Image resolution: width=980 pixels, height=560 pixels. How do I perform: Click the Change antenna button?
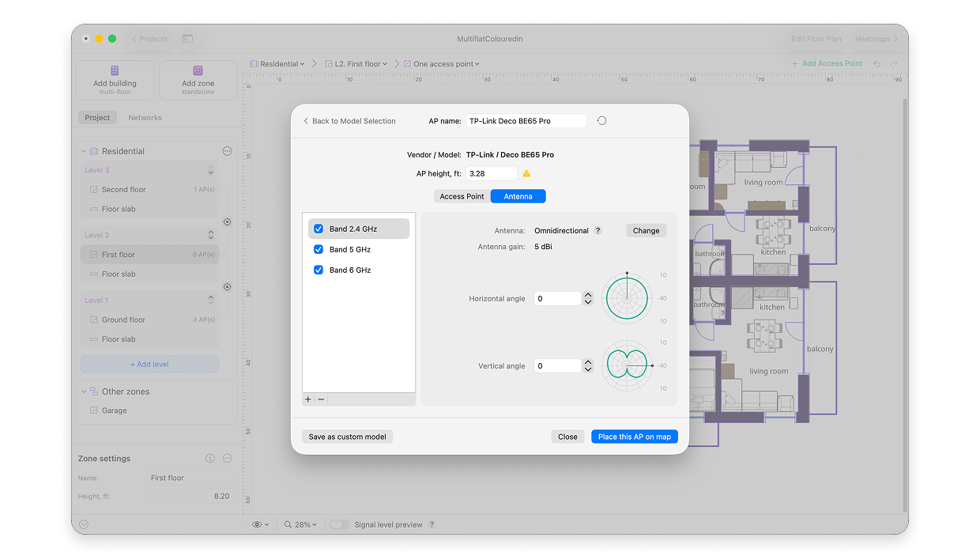646,231
